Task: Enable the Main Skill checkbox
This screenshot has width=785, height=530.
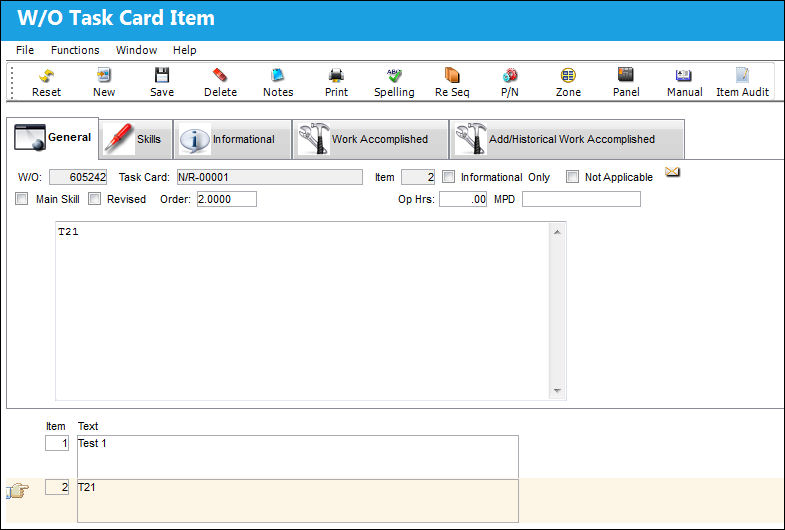Action: (x=22, y=199)
